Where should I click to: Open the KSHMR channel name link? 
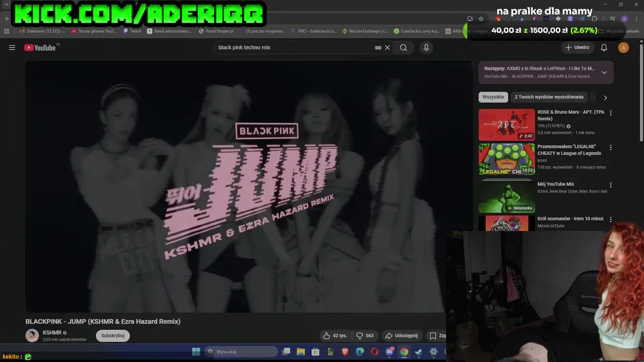coord(52,333)
